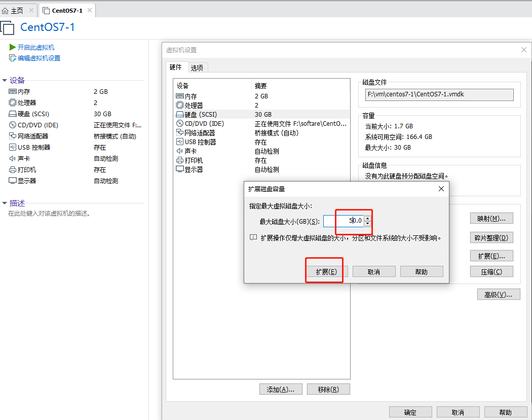The width and height of the screenshot is (532, 420).
Task: Click 取消 in the expand disk dialog
Action: point(374,272)
